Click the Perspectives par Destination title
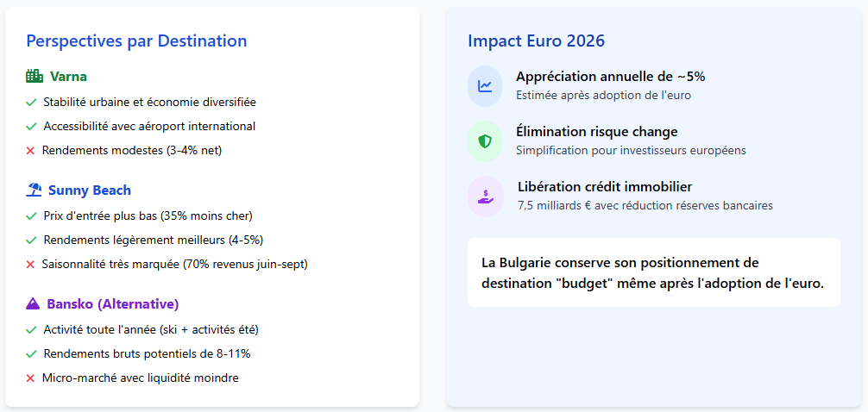 pos(136,41)
